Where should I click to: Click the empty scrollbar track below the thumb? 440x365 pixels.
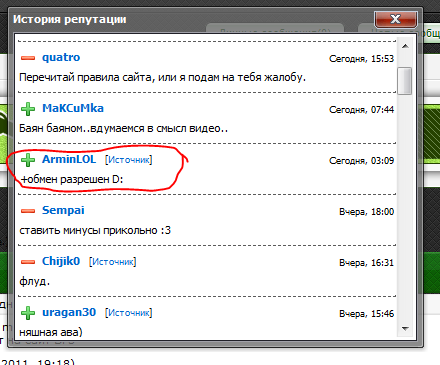click(405, 208)
